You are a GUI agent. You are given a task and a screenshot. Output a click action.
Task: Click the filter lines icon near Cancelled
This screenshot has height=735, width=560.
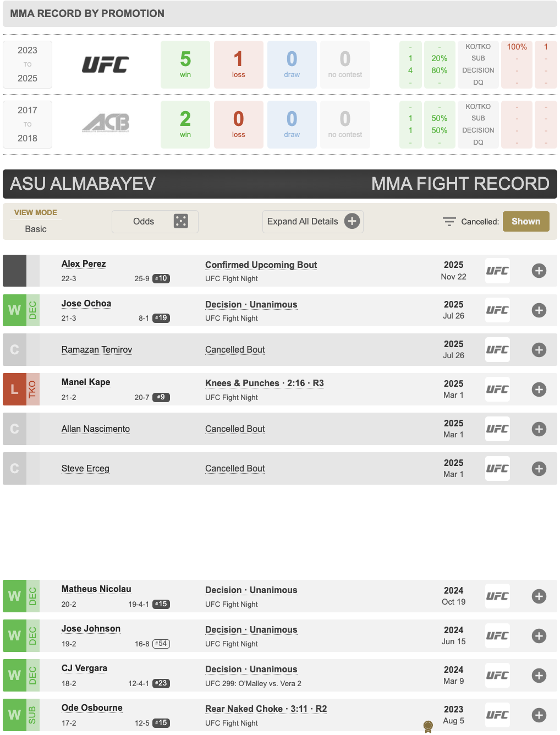tap(449, 222)
